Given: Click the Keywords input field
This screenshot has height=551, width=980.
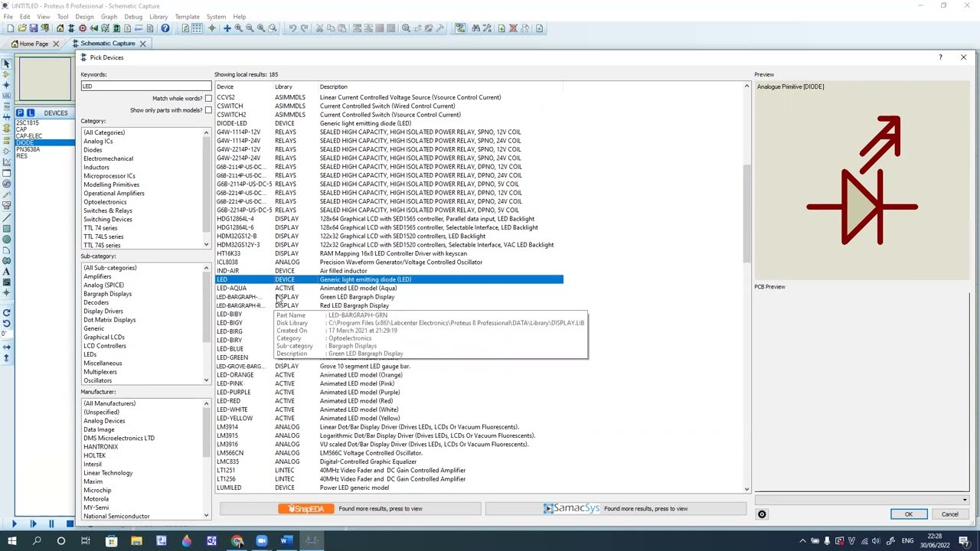Looking at the screenshot, I should pyautogui.click(x=145, y=86).
